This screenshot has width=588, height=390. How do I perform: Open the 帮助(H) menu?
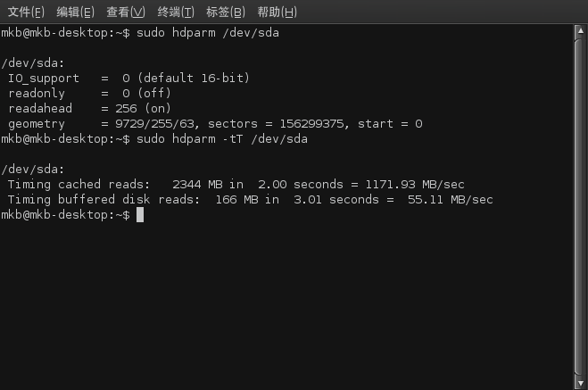[x=277, y=12]
